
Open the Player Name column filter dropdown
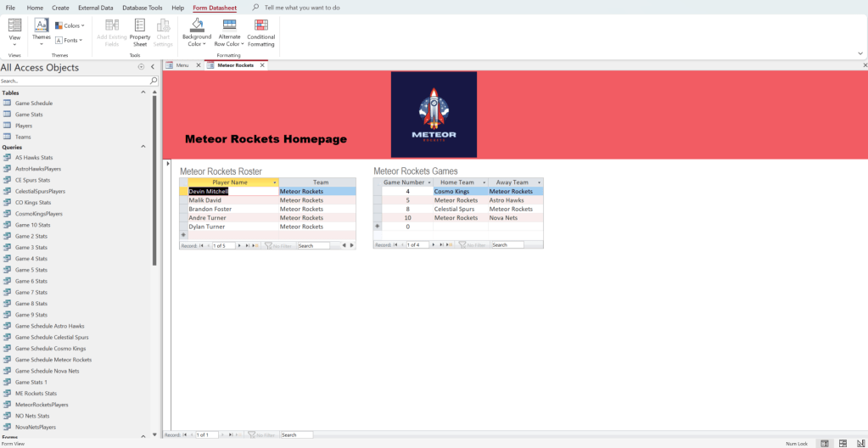coord(274,182)
